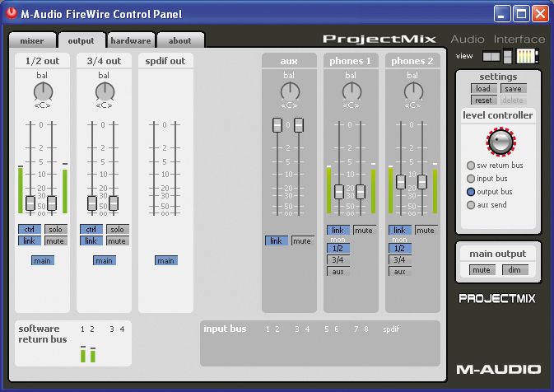Click 1/2 out right fader handle
Viewport: 554px width, 392px height.
tap(52, 203)
